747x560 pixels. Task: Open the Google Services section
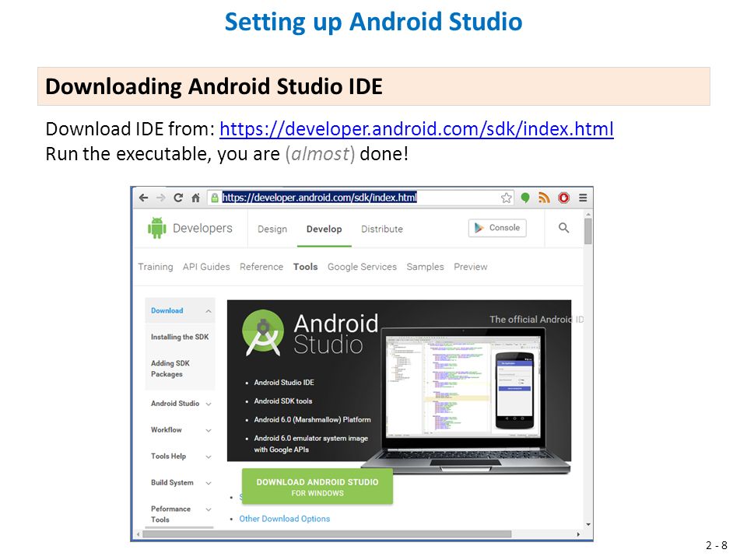click(362, 267)
